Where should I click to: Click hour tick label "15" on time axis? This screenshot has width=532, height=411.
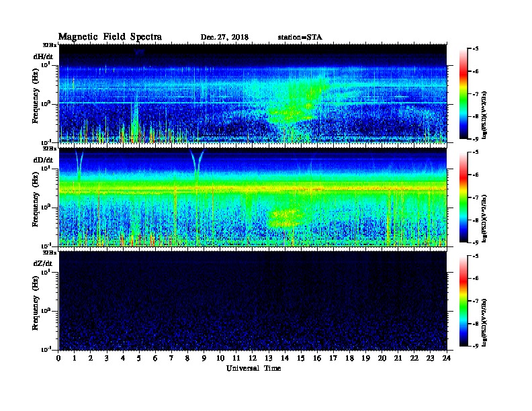tap(301, 358)
